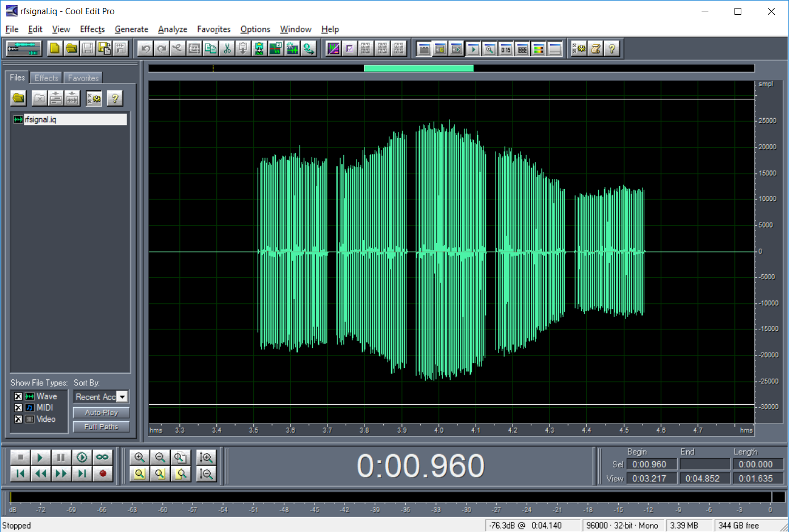Enable loop playback with the infinity button
The height and width of the screenshot is (532, 789).
click(102, 457)
